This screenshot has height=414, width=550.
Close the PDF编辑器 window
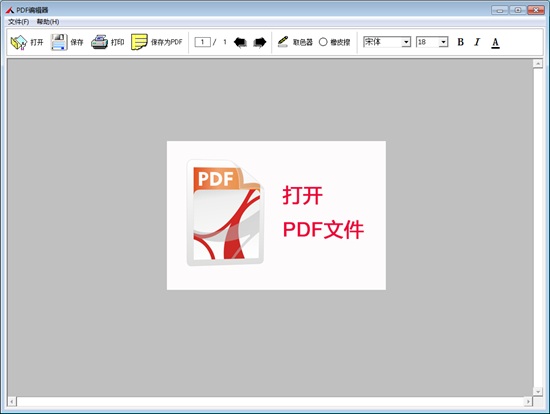[536, 10]
